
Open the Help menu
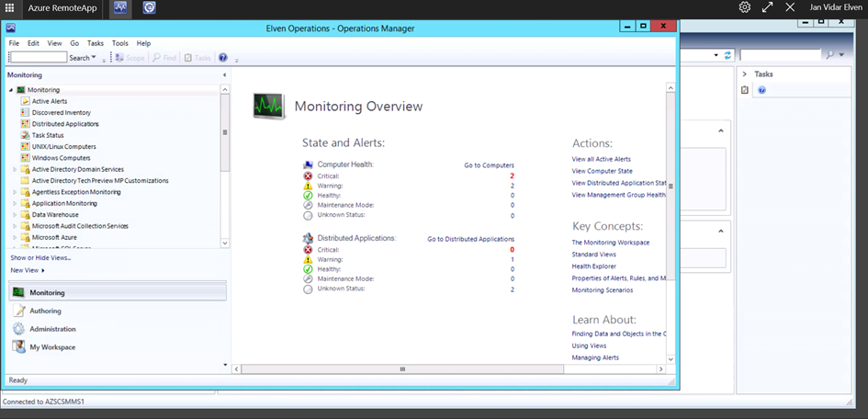[143, 43]
